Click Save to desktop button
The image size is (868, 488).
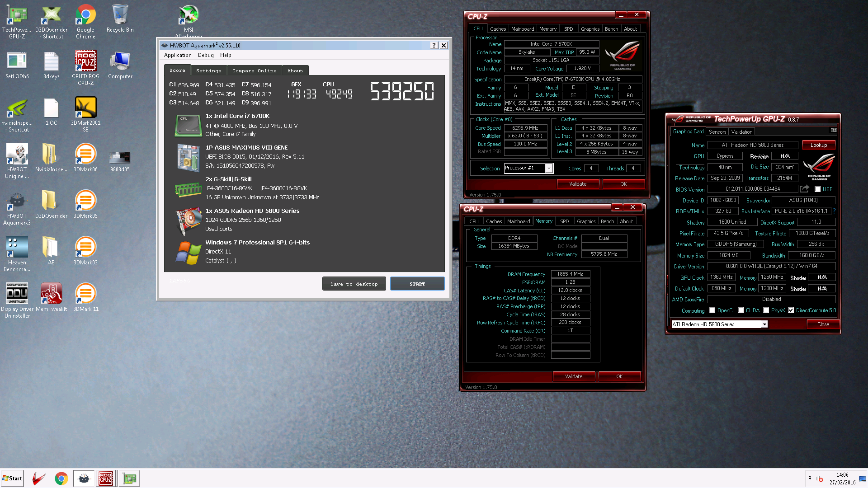tap(354, 284)
